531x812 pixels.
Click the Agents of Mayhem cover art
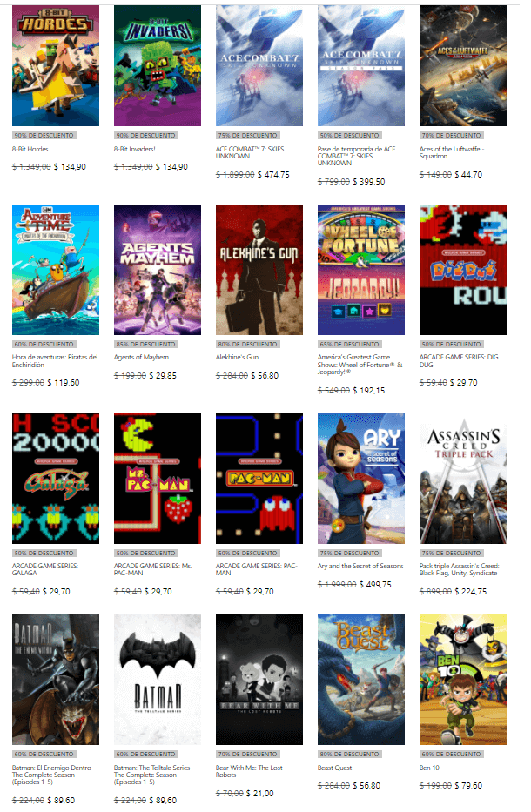coord(158,270)
